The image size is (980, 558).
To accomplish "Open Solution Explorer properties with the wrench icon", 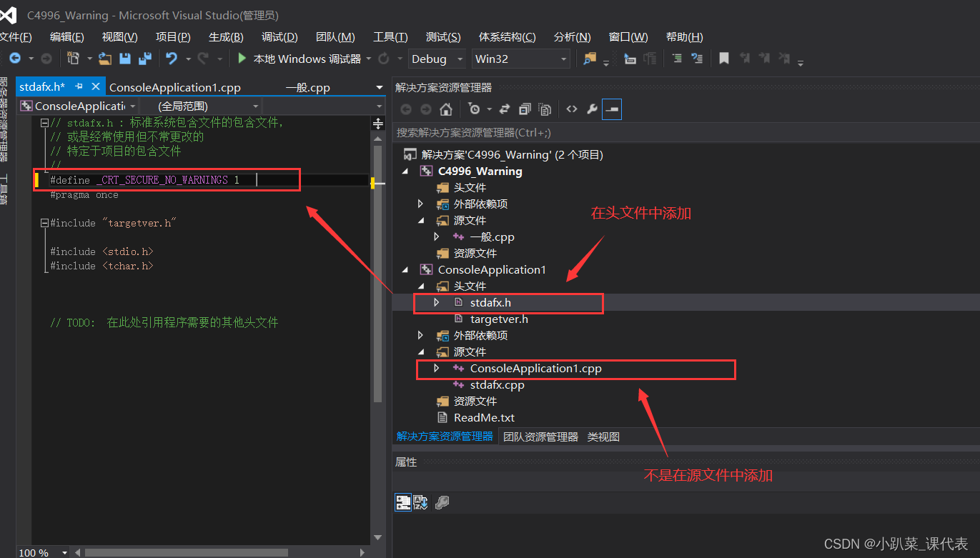I will pos(593,109).
